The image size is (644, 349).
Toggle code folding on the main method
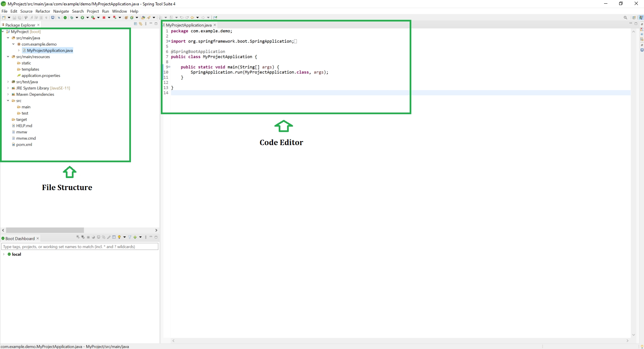click(170, 67)
